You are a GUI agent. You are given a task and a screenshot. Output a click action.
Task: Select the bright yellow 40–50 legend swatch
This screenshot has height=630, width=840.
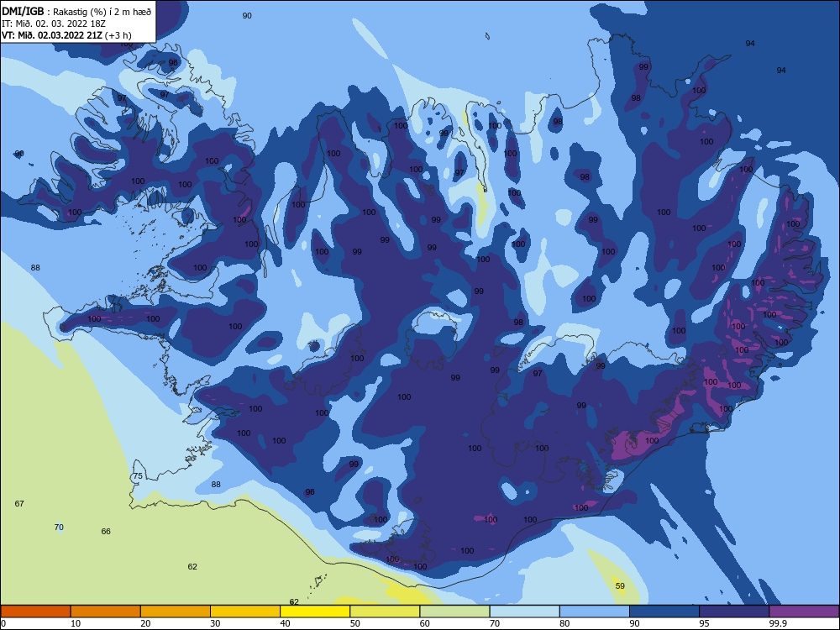[x=315, y=612]
